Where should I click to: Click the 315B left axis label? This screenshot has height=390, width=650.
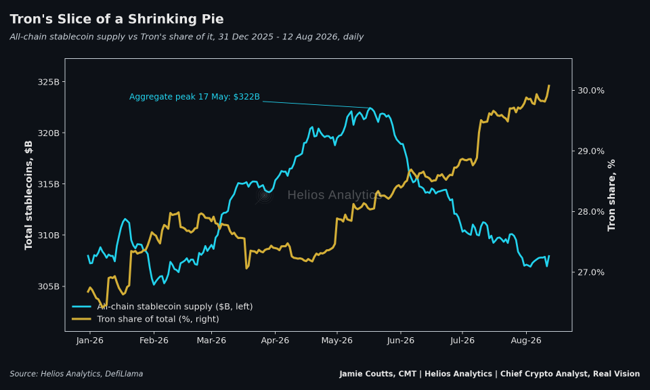[x=49, y=184]
